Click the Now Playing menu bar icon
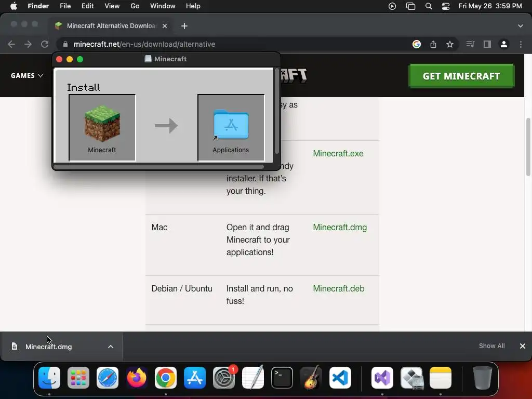 point(392,6)
